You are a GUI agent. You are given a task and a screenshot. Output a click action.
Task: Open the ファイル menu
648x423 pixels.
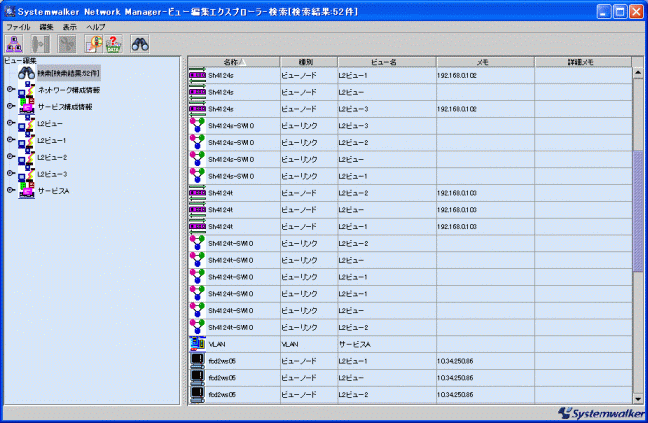(x=18, y=26)
